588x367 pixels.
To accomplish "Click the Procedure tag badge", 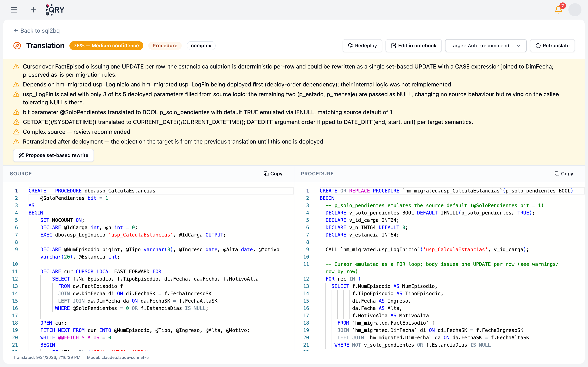I will pyautogui.click(x=165, y=46).
